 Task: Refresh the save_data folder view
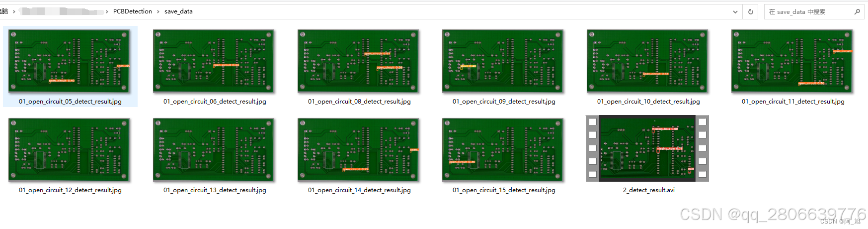[751, 12]
